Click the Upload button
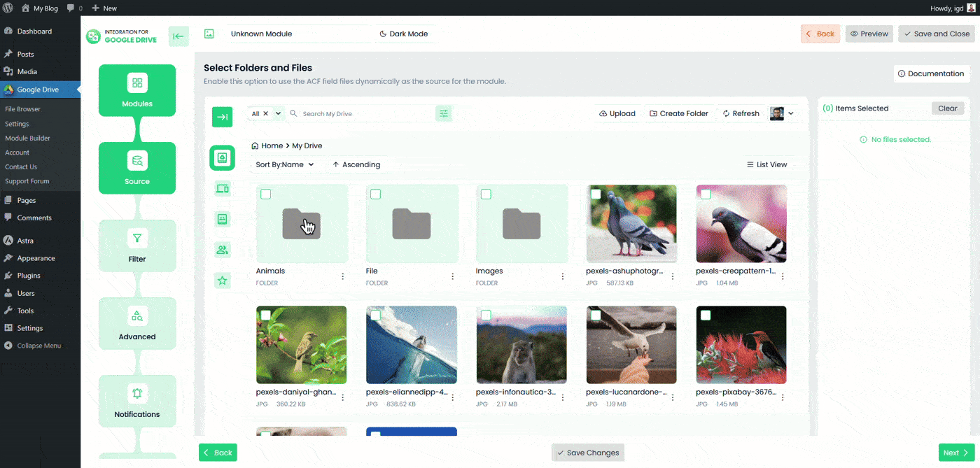 coord(617,113)
